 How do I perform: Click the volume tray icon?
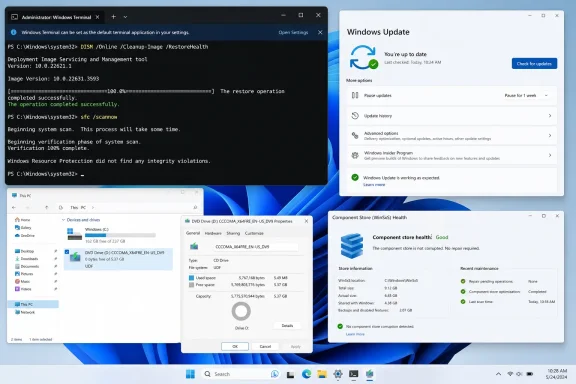pos(519,374)
